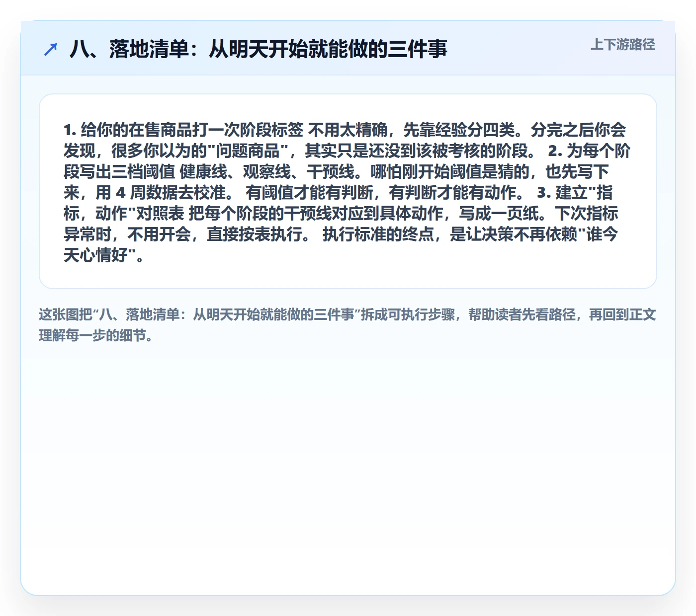Click the paragraph starting 1. 给你的在售商品打一次阶段标签
Image resolution: width=696 pixels, height=616 pixels.
348,192
